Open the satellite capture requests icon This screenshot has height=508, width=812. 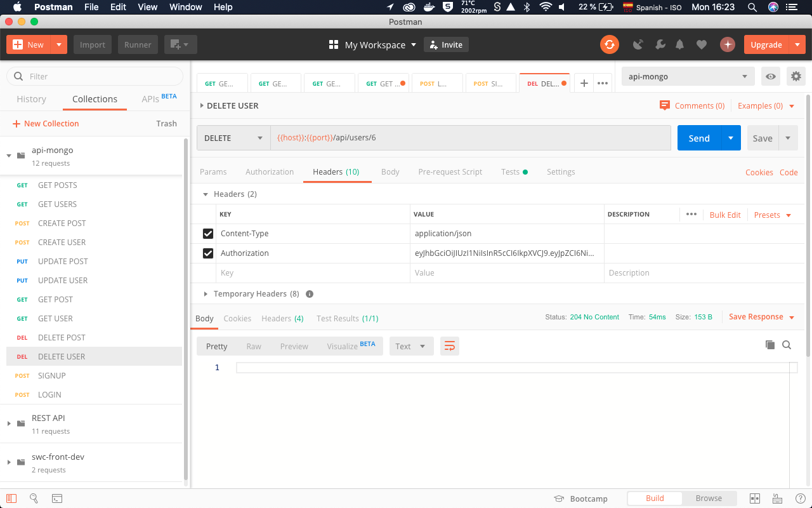pyautogui.click(x=638, y=44)
